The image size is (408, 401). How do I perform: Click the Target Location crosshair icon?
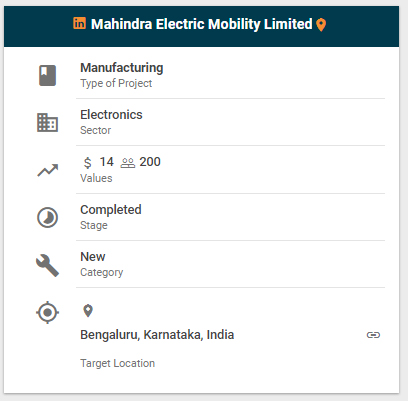point(48,313)
